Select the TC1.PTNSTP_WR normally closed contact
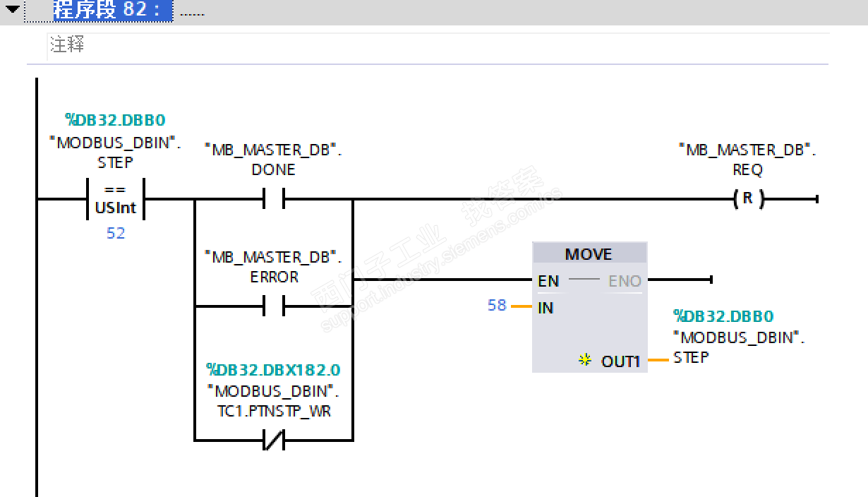The height and width of the screenshot is (497, 868). pyautogui.click(x=273, y=441)
